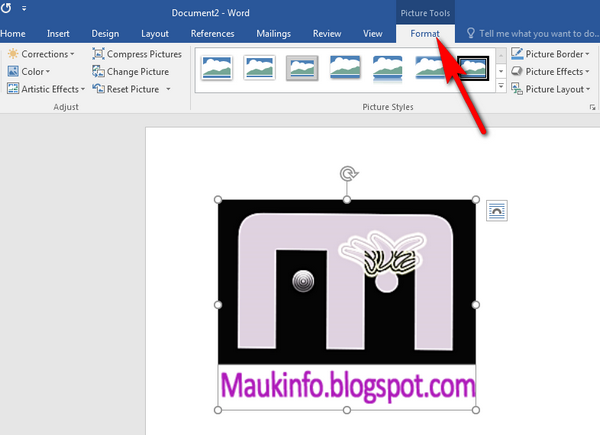The image size is (600, 435).
Task: Click the Picture Effects icon
Action: [x=517, y=71]
